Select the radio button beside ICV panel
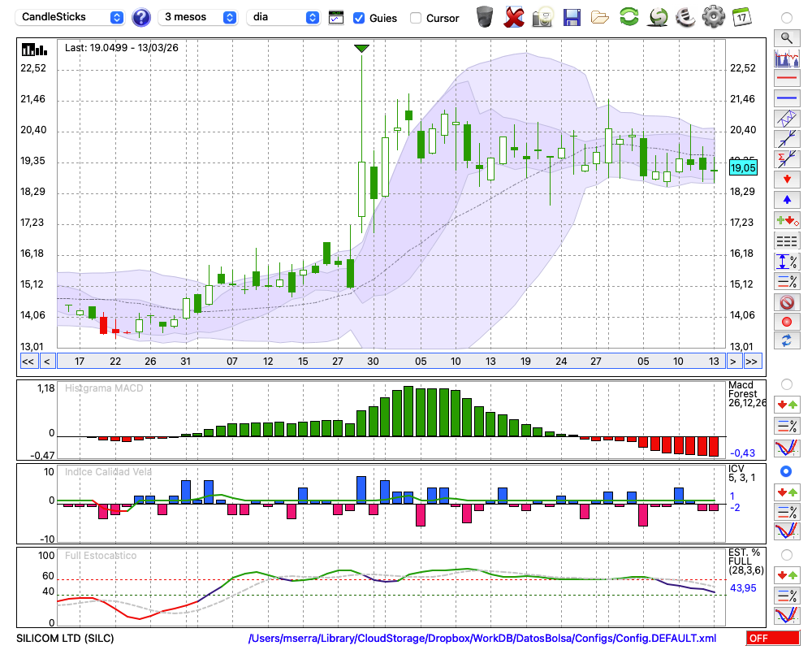The image size is (812, 650). pyautogui.click(x=785, y=471)
